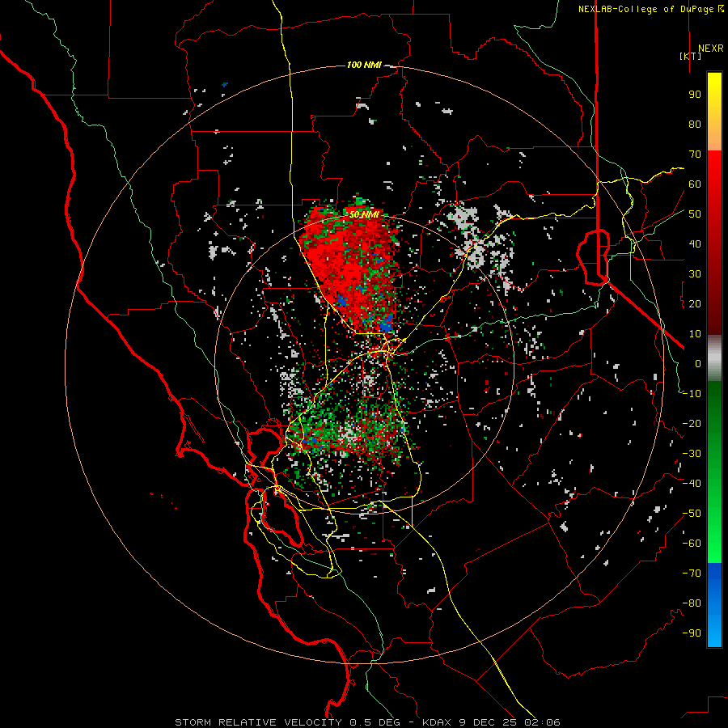This screenshot has width=728, height=728.
Task: Click the positive 20 scale label
Action: point(695,304)
